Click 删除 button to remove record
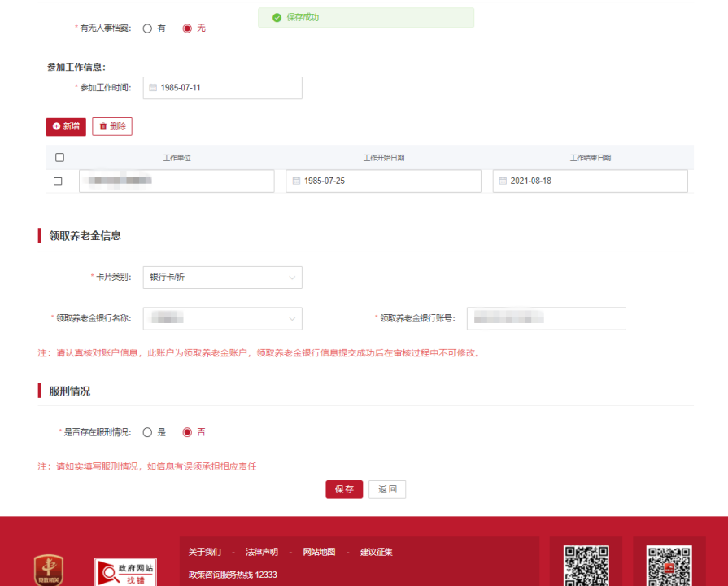728x586 pixels. [112, 126]
